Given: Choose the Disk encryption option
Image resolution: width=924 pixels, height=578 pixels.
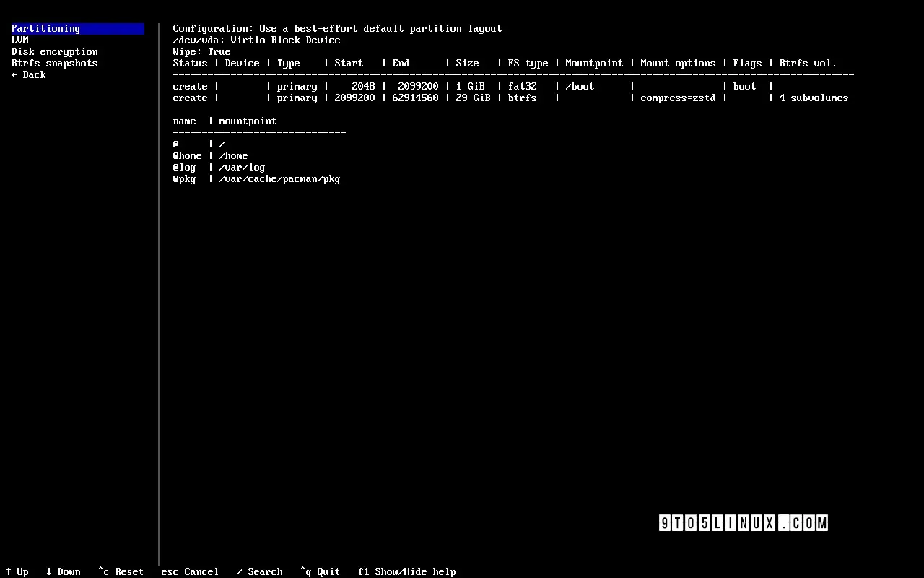Looking at the screenshot, I should (x=54, y=52).
